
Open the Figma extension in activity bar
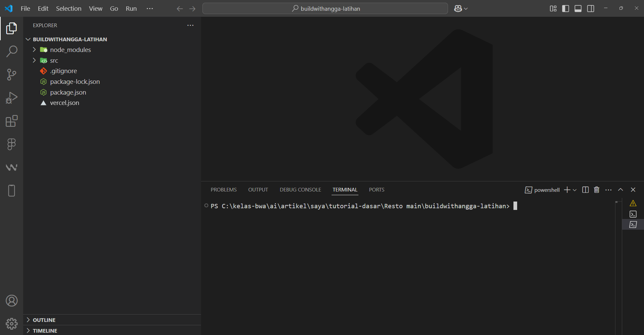point(11,144)
